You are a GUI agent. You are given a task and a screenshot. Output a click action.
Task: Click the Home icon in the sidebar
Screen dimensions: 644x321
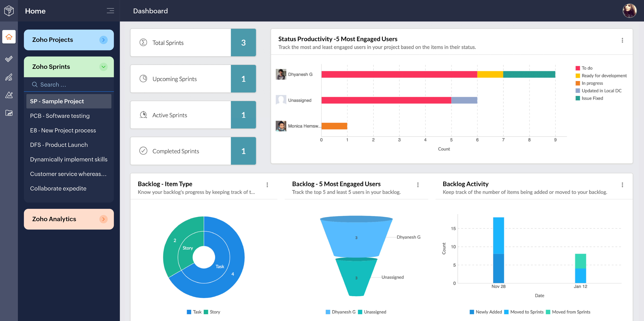coord(9,37)
